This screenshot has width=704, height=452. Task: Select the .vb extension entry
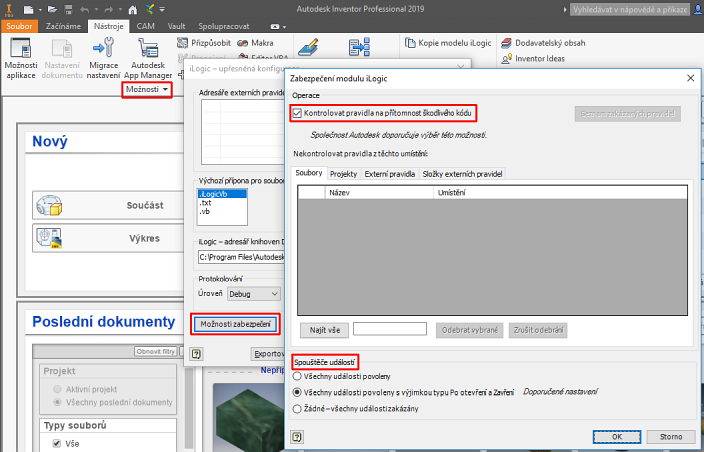(x=222, y=211)
